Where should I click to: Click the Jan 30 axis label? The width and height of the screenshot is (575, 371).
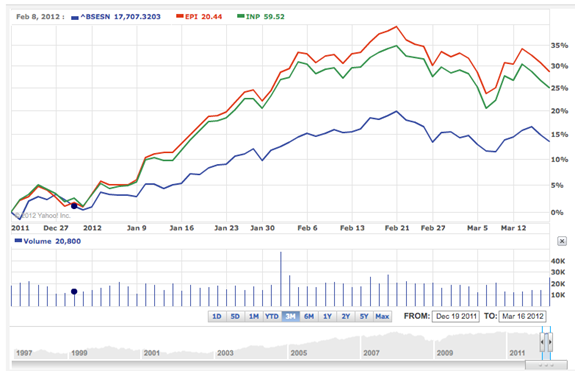pyautogui.click(x=262, y=228)
